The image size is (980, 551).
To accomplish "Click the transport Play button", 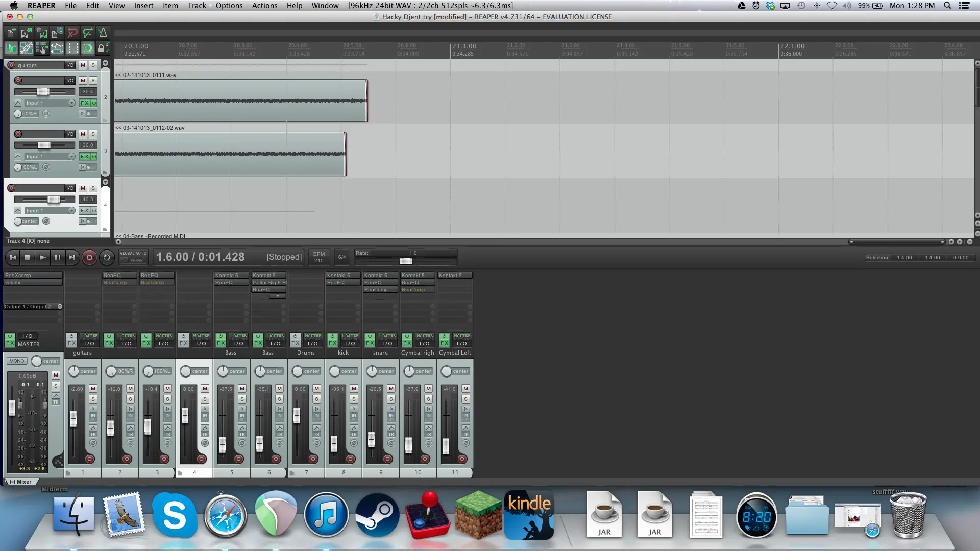I will pos(42,257).
